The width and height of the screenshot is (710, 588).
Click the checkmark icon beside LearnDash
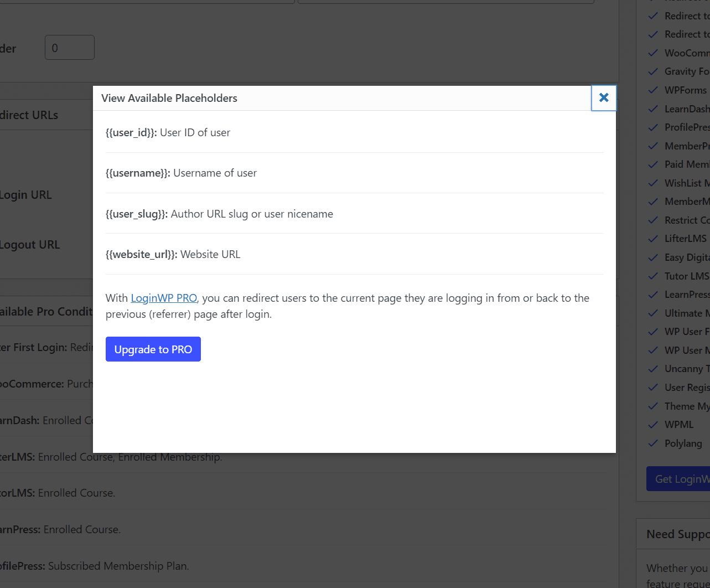point(654,109)
